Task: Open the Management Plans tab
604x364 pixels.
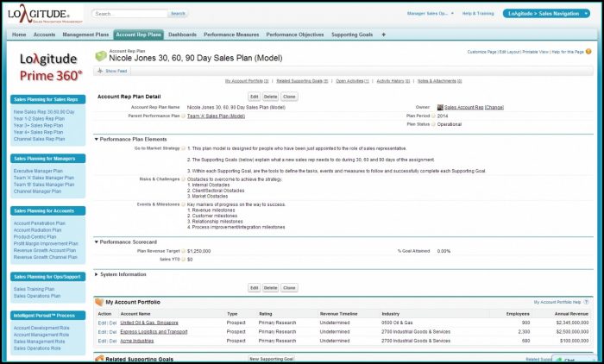Action: click(x=85, y=35)
